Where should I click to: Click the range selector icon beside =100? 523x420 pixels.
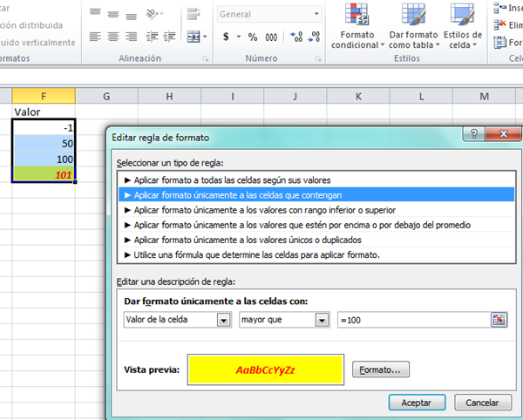(x=499, y=320)
